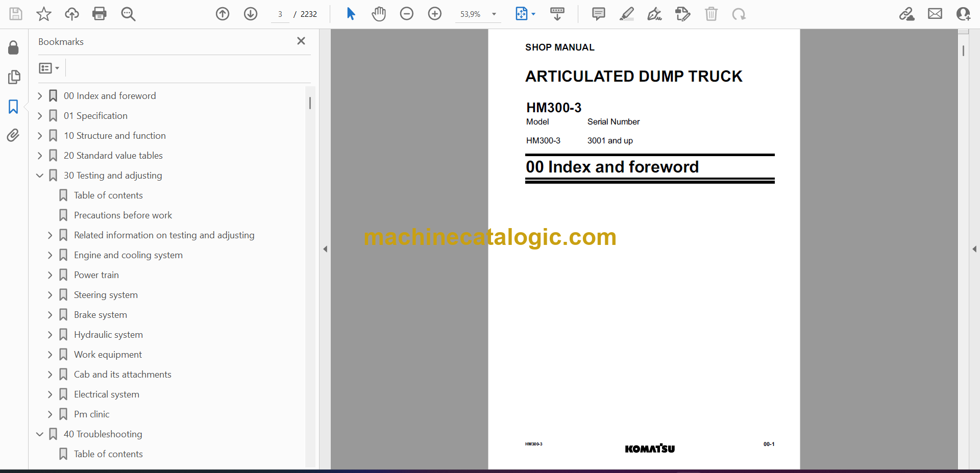Image resolution: width=980 pixels, height=473 pixels.
Task: Toggle scrolling mode keyboard icon
Action: point(557,14)
